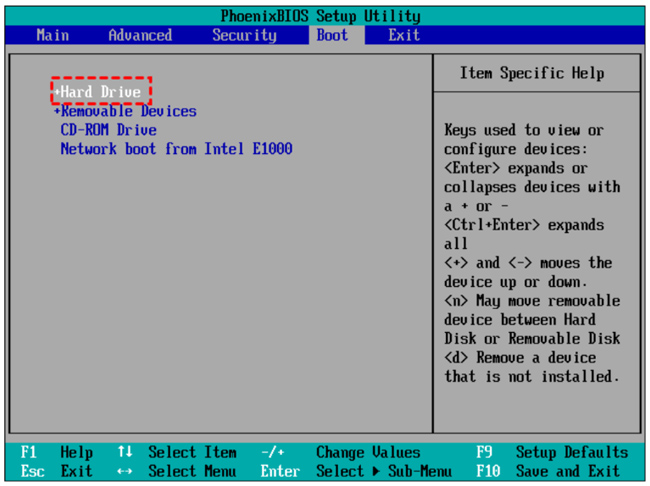Open the Main menu tab
Image resolution: width=650 pixels, height=486 pixels.
(x=53, y=35)
